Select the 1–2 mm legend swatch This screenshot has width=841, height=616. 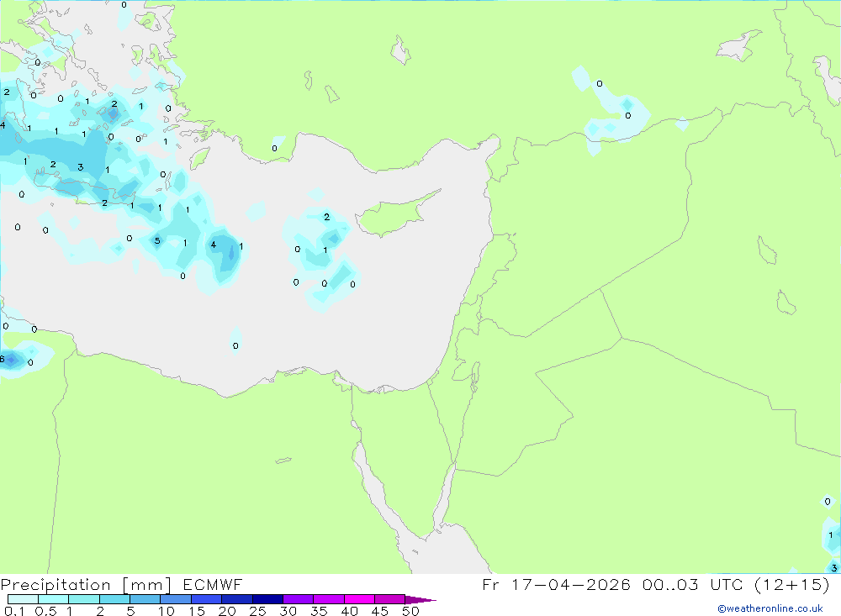coord(83,599)
